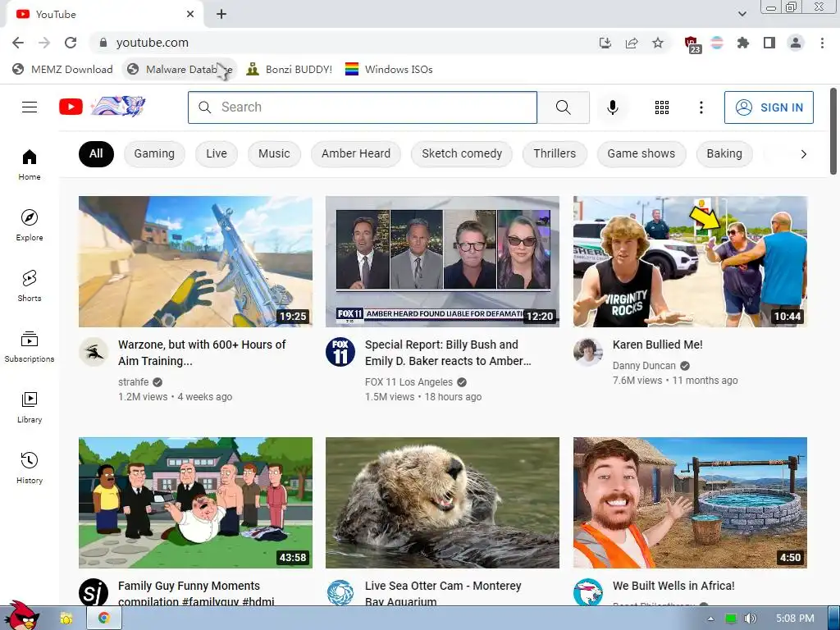
Task: Open the strahfe channel avatar
Action: tap(94, 352)
